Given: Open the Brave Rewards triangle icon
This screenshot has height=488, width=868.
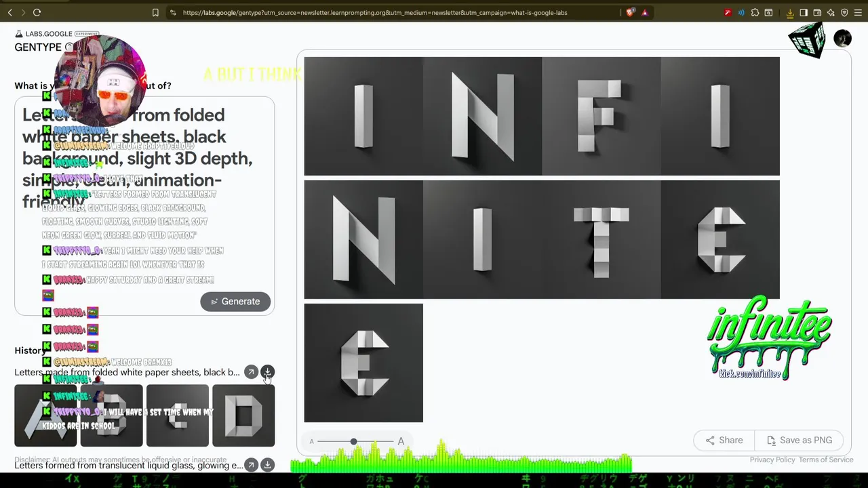Looking at the screenshot, I should click(x=645, y=12).
